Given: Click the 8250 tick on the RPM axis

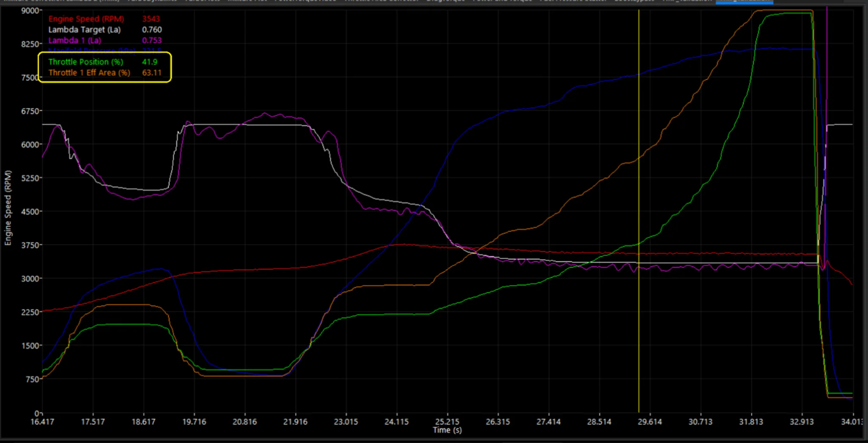Looking at the screenshot, I should [31, 44].
